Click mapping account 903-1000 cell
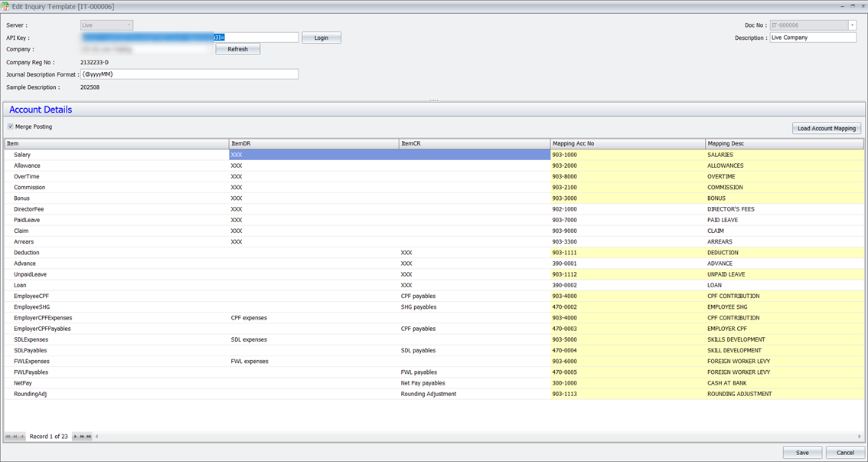The height and width of the screenshot is (462, 868). [628, 155]
